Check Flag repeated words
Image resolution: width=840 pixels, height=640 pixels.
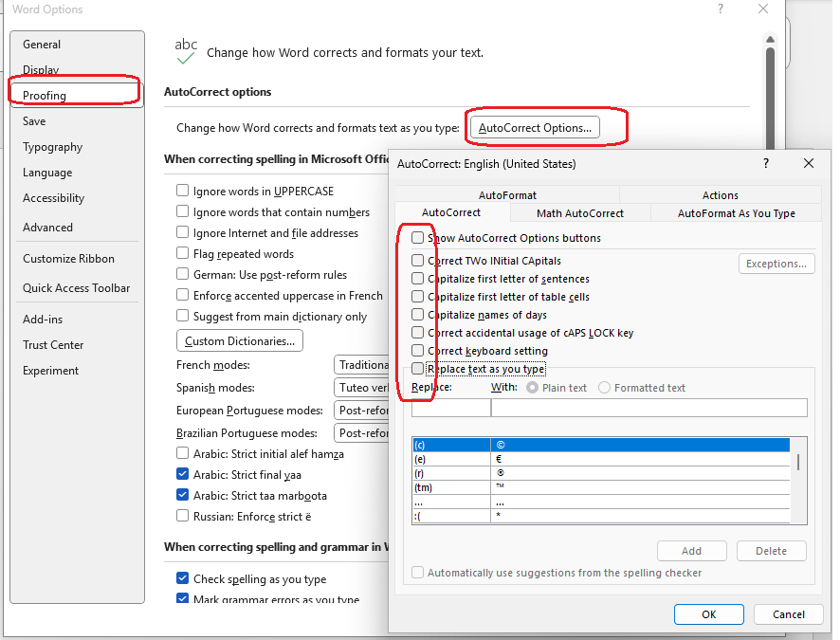pyautogui.click(x=183, y=253)
